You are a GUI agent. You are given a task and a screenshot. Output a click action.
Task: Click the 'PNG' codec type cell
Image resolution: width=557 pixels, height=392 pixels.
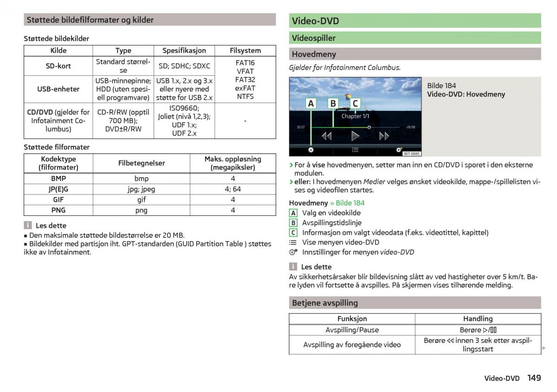(x=58, y=210)
